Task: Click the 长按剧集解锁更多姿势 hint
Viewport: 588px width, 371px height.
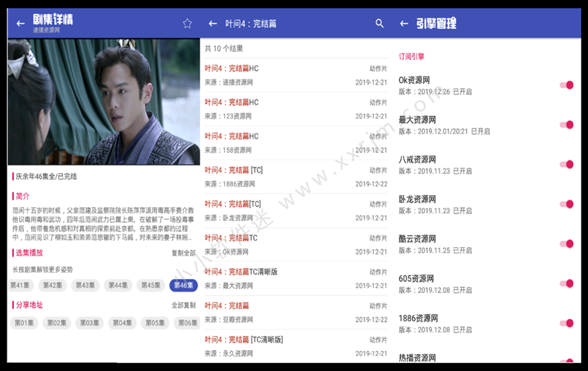Action: [43, 270]
